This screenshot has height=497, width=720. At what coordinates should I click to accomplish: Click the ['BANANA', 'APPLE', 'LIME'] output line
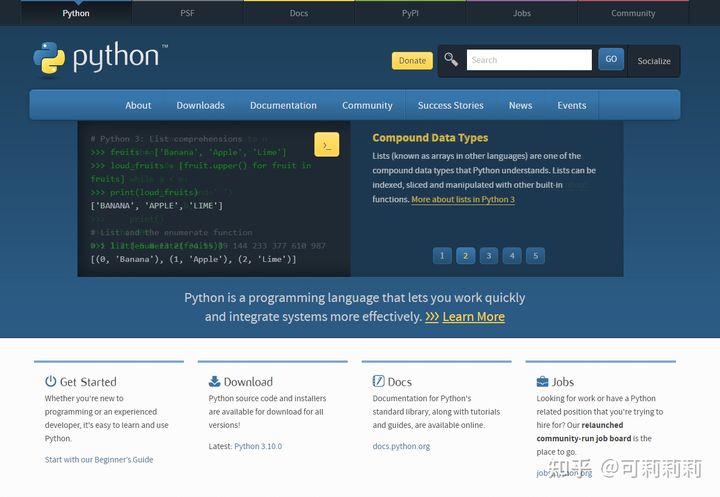tap(157, 206)
